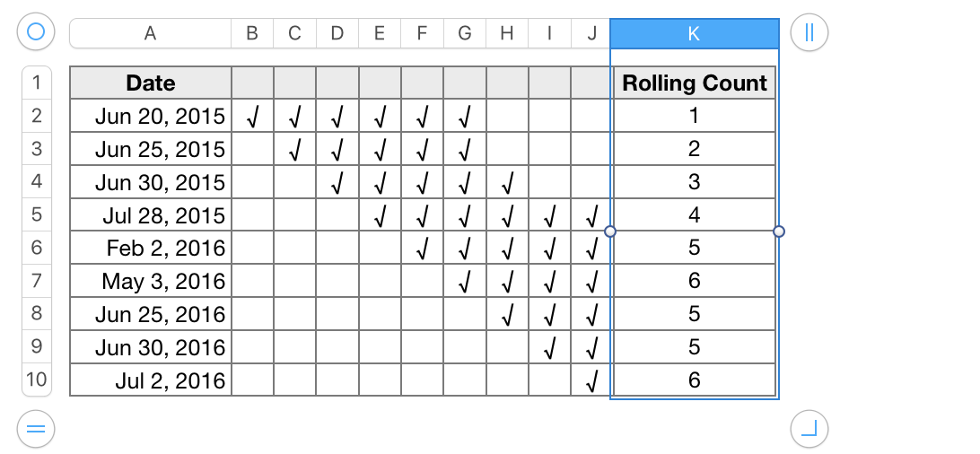The image size is (980, 454).
Task: Select rolling count cell showing 4
Action: coord(695,214)
